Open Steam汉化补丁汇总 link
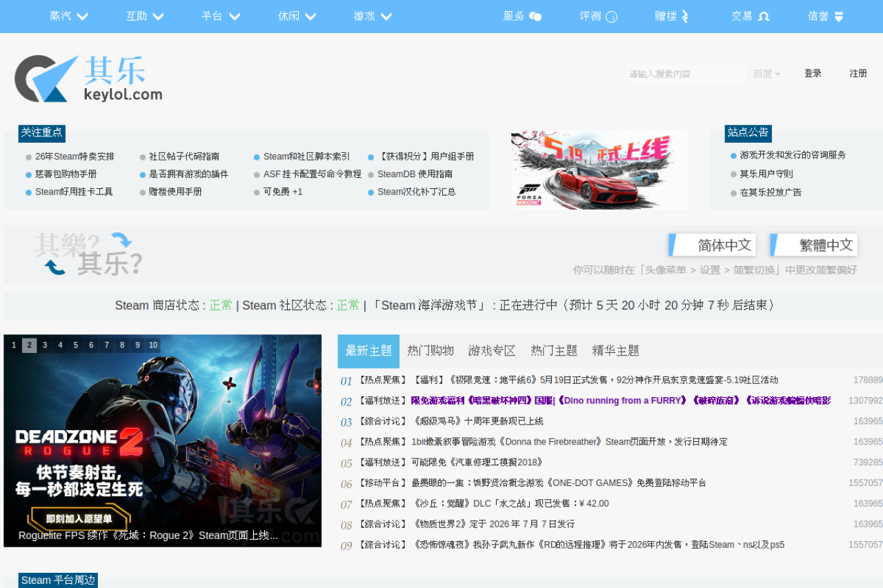The height and width of the screenshot is (588, 883). point(417,192)
